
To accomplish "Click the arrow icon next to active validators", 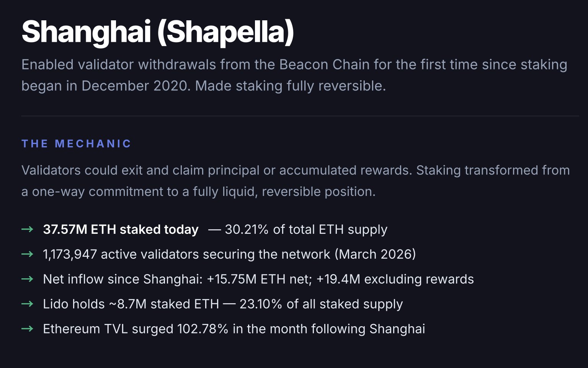I will point(27,254).
